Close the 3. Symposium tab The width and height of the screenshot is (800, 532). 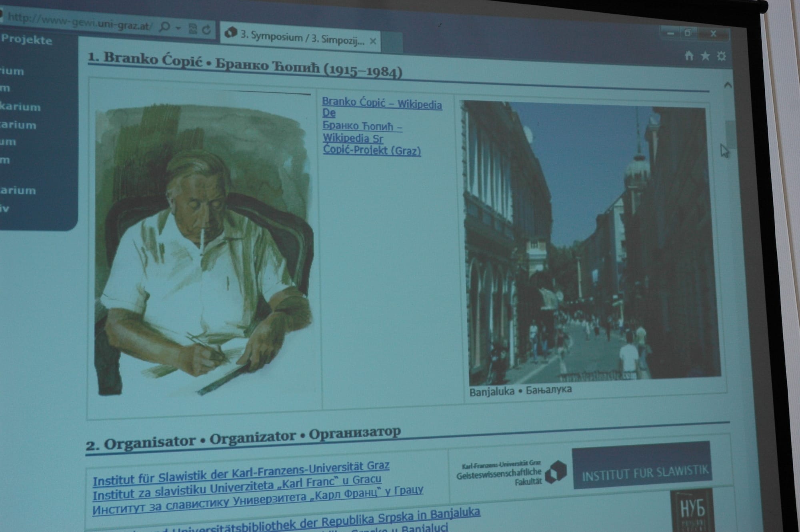click(373, 41)
